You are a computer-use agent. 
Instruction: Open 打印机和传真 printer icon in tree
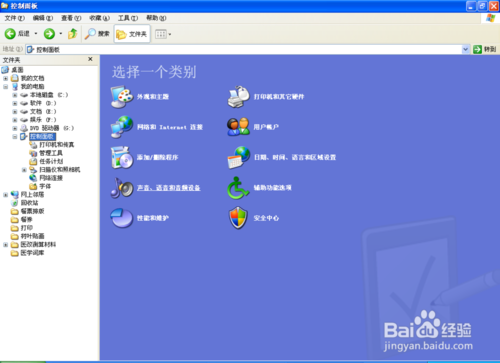pyautogui.click(x=33, y=145)
